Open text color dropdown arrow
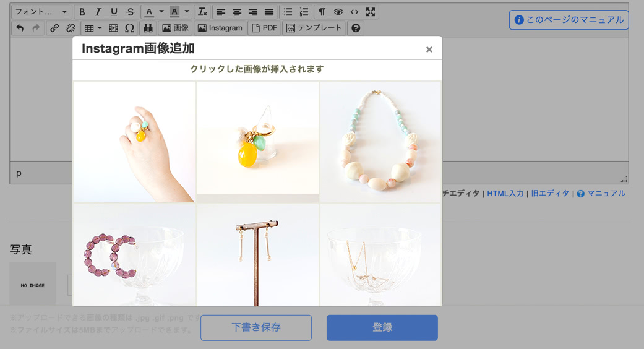 pyautogui.click(x=161, y=12)
